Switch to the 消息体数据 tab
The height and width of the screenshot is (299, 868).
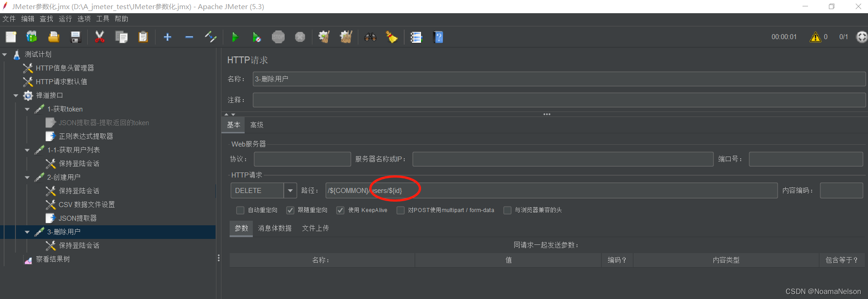(x=275, y=228)
